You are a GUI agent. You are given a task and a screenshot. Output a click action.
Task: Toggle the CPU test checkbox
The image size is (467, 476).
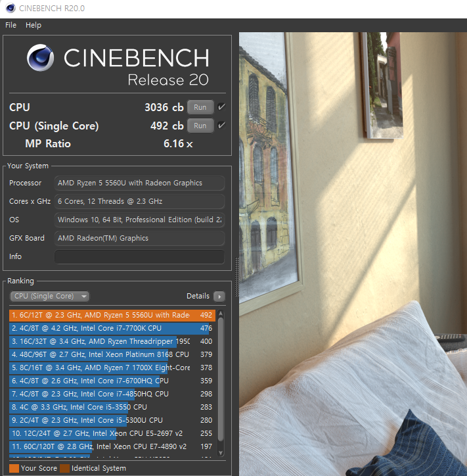pos(221,107)
